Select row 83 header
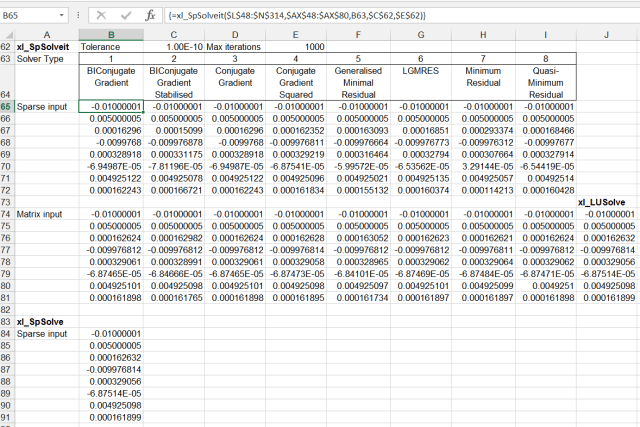640x427 pixels. pyautogui.click(x=6, y=322)
